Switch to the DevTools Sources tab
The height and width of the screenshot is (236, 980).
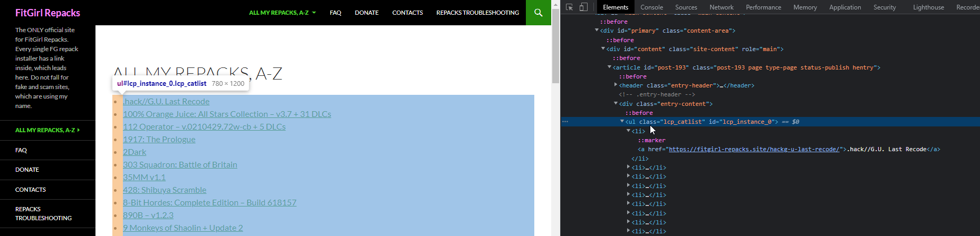point(686,7)
